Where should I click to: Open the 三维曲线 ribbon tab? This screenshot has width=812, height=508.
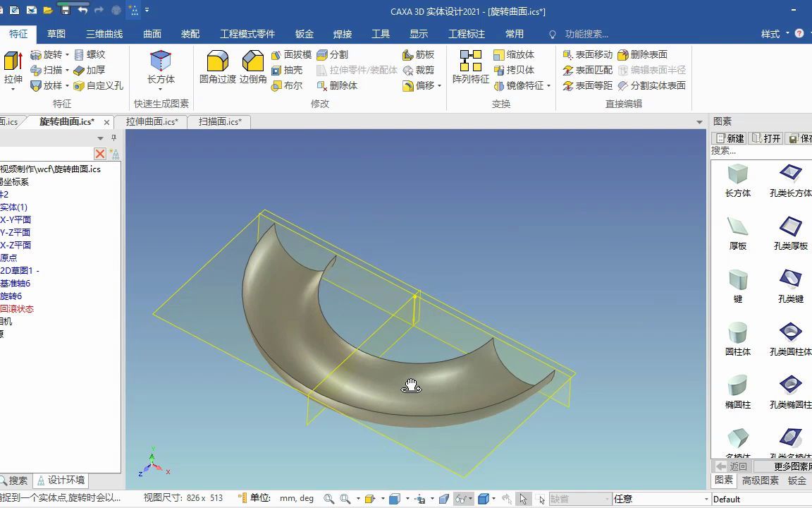point(104,34)
